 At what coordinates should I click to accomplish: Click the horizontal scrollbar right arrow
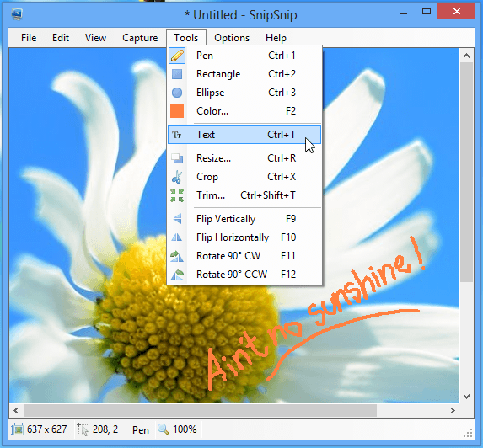(452, 410)
